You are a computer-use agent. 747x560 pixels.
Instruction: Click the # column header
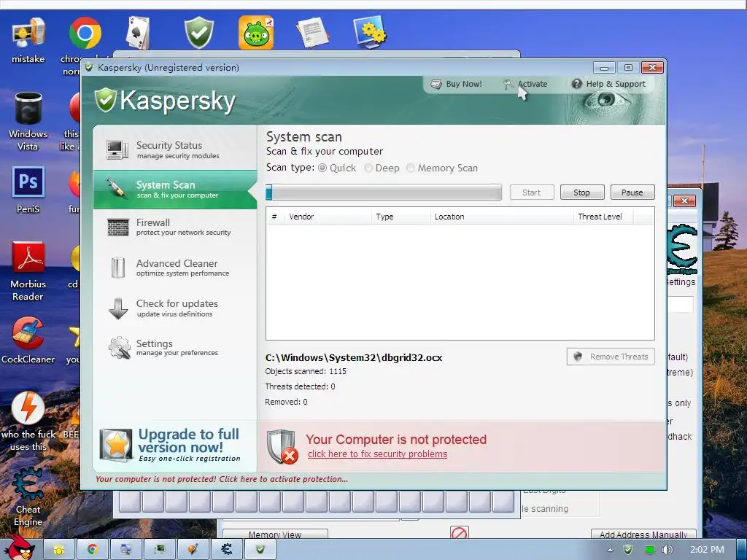click(x=274, y=217)
